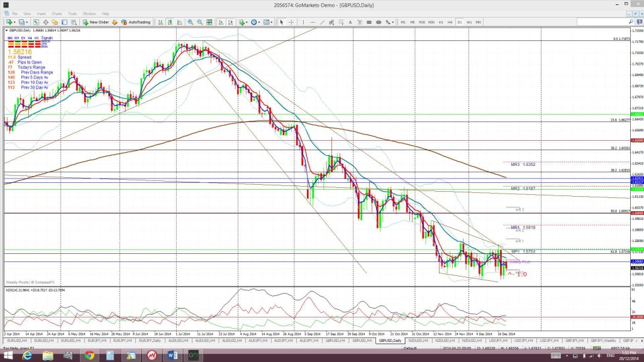
Task: Select the ellipse drawing tool
Action: [379, 22]
